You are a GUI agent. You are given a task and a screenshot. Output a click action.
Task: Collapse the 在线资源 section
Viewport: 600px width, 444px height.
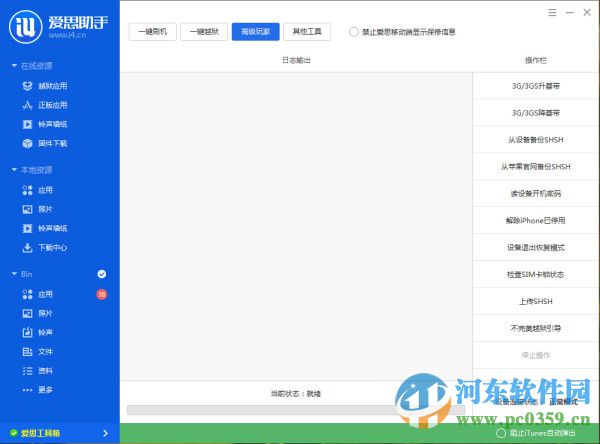(x=14, y=66)
